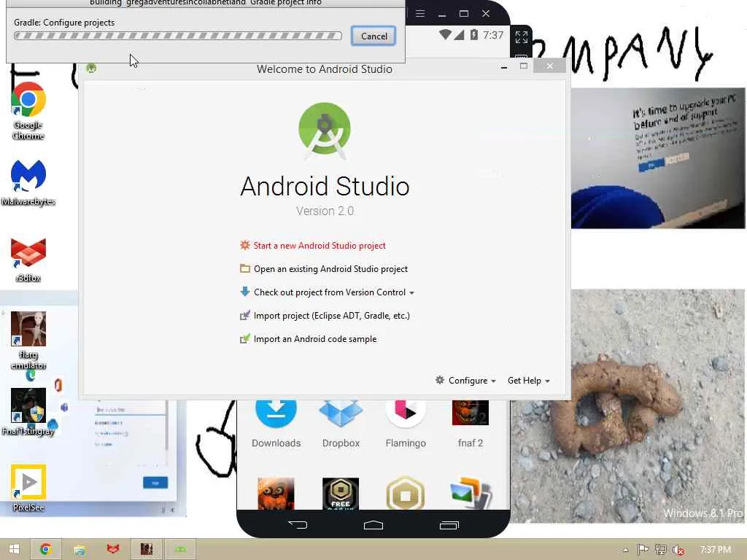Image resolution: width=747 pixels, height=560 pixels.
Task: Open the flarg emulator desktop shortcut
Action: click(28, 340)
